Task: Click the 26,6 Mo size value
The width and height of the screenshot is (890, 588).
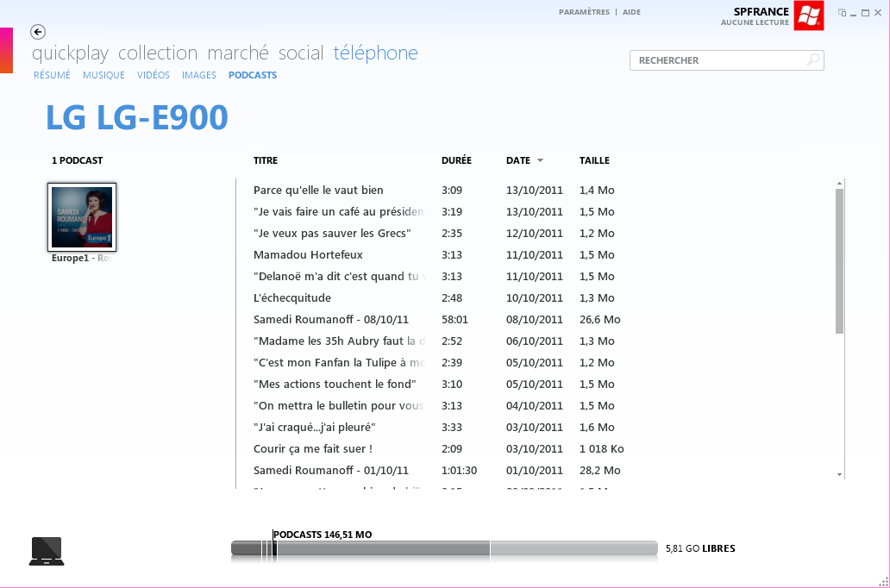Action: click(600, 320)
